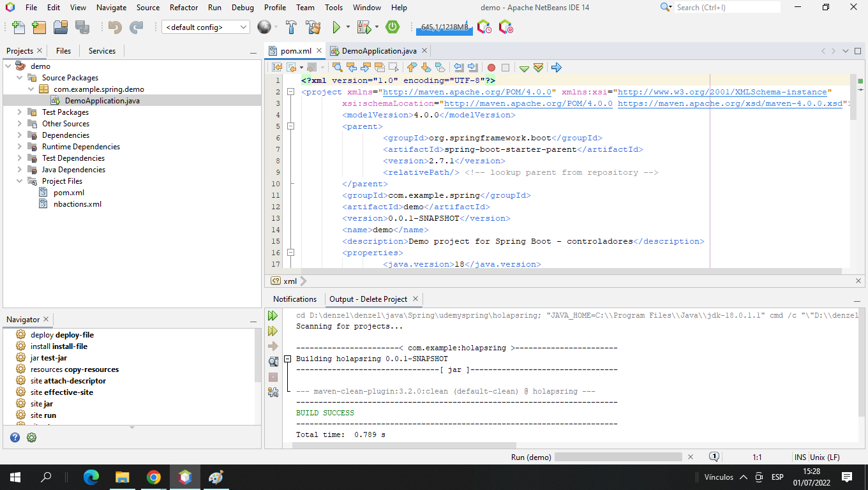Re-run the build in Output panel
868x490 pixels.
[x=273, y=315]
